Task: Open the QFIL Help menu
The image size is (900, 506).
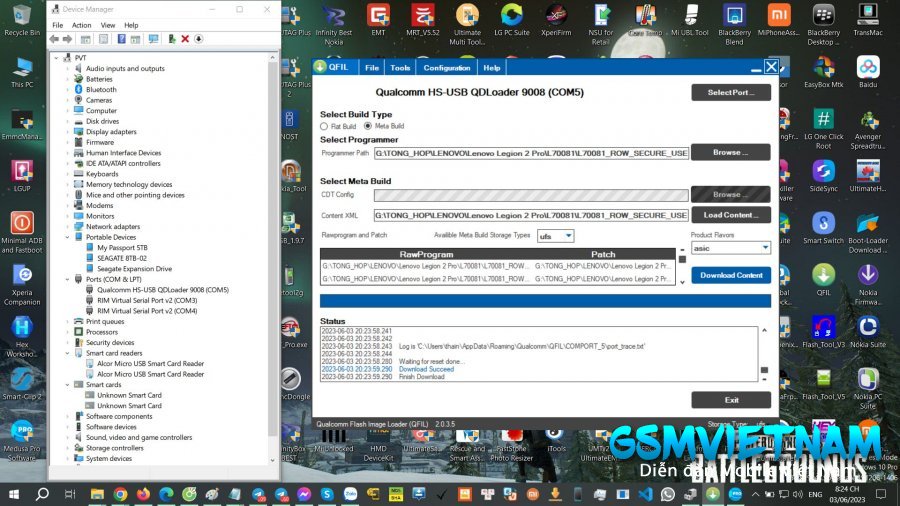Action: (491, 68)
